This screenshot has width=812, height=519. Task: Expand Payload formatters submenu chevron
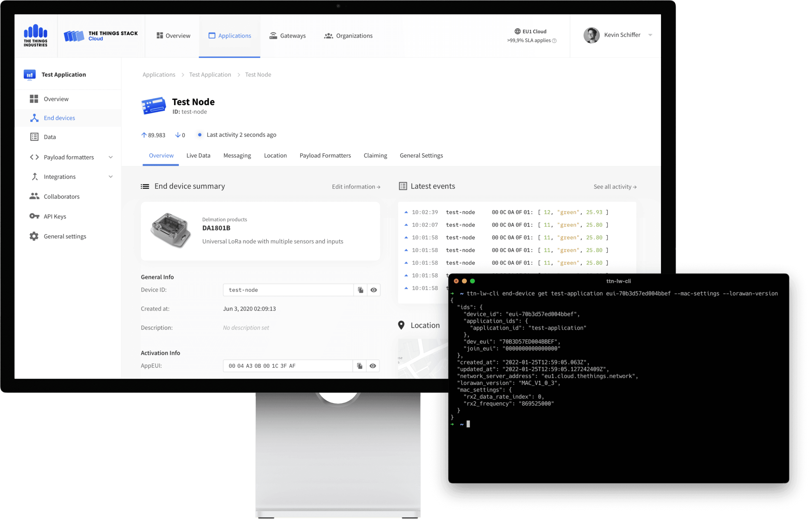(x=111, y=157)
